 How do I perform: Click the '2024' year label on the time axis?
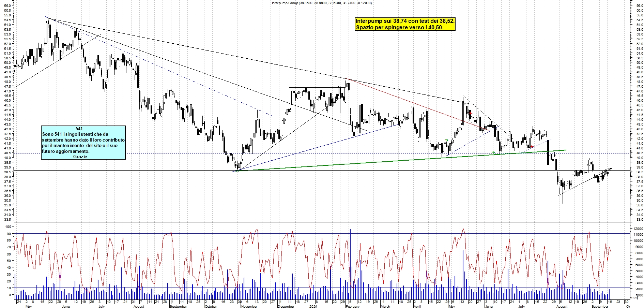tap(313, 306)
